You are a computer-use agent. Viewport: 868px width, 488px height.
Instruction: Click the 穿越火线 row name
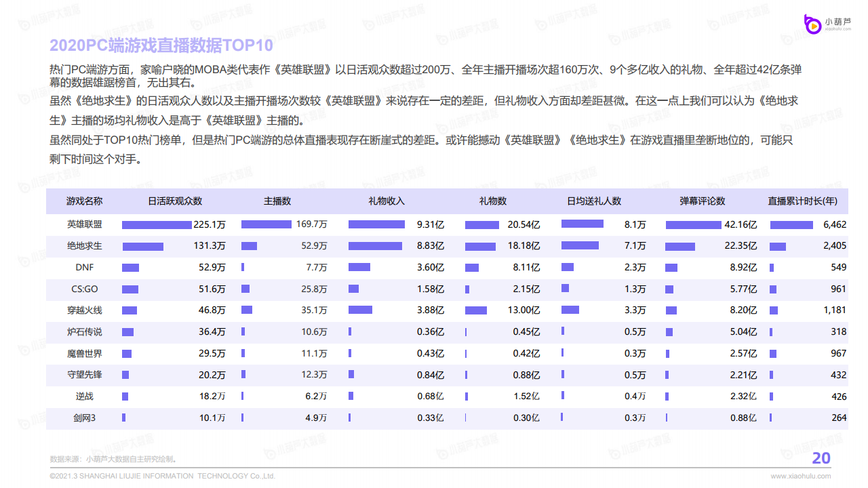[84, 310]
